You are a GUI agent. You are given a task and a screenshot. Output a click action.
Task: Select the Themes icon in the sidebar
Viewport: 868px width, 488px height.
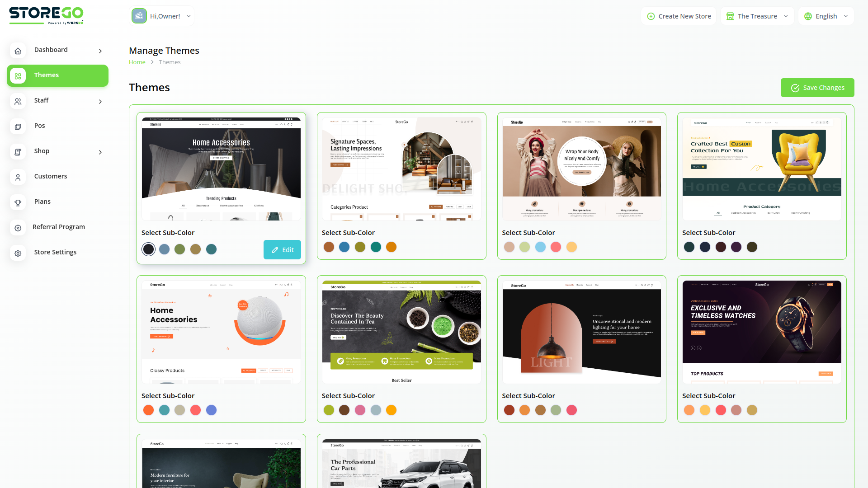(x=18, y=76)
